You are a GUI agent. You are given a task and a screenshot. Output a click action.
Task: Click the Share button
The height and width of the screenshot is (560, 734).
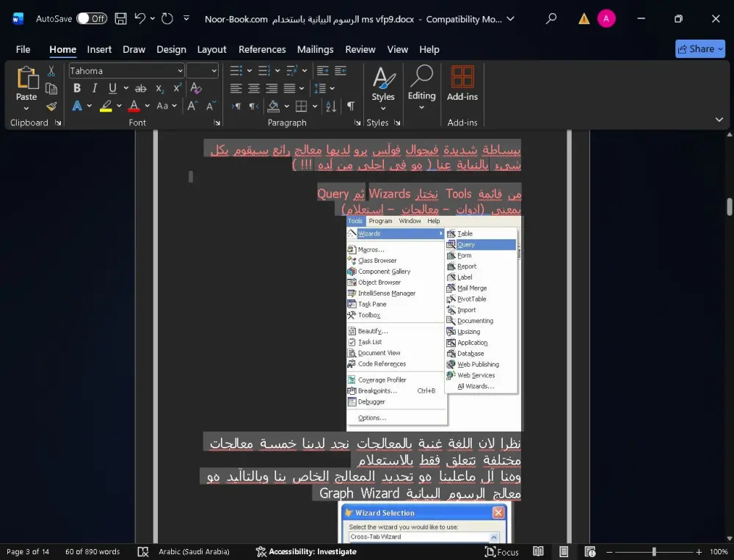click(x=700, y=48)
